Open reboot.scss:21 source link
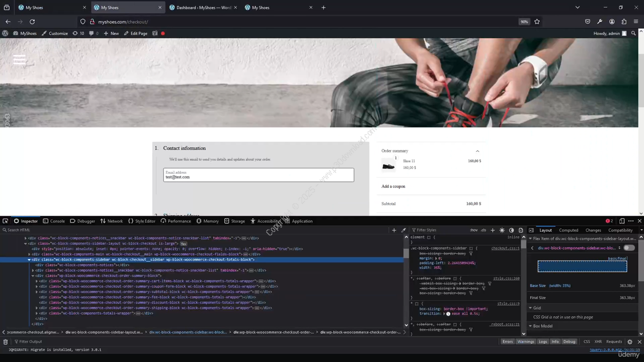 tap(505, 324)
